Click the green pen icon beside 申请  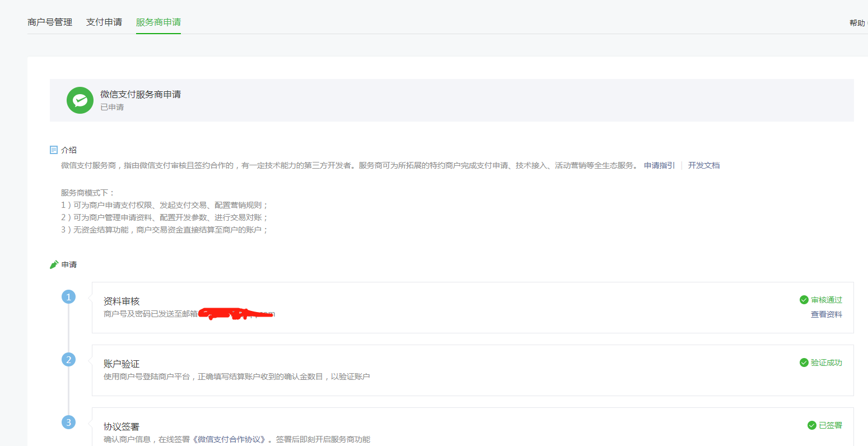[54, 264]
